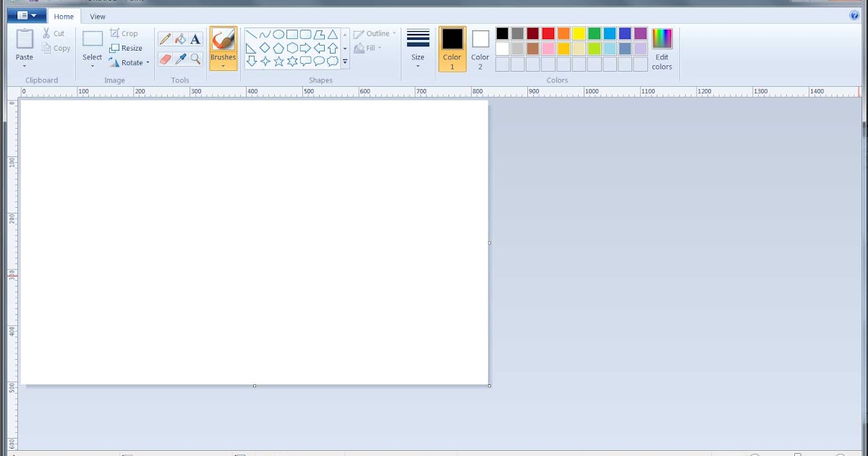Choose the Rounded rectangle shape
Viewport: 868px width, 456px height.
tap(305, 35)
